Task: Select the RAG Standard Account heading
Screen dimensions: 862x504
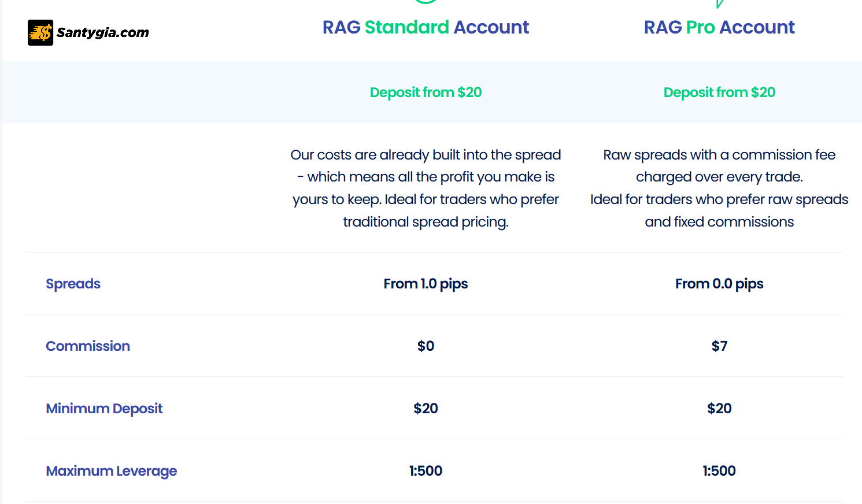Action: click(426, 27)
